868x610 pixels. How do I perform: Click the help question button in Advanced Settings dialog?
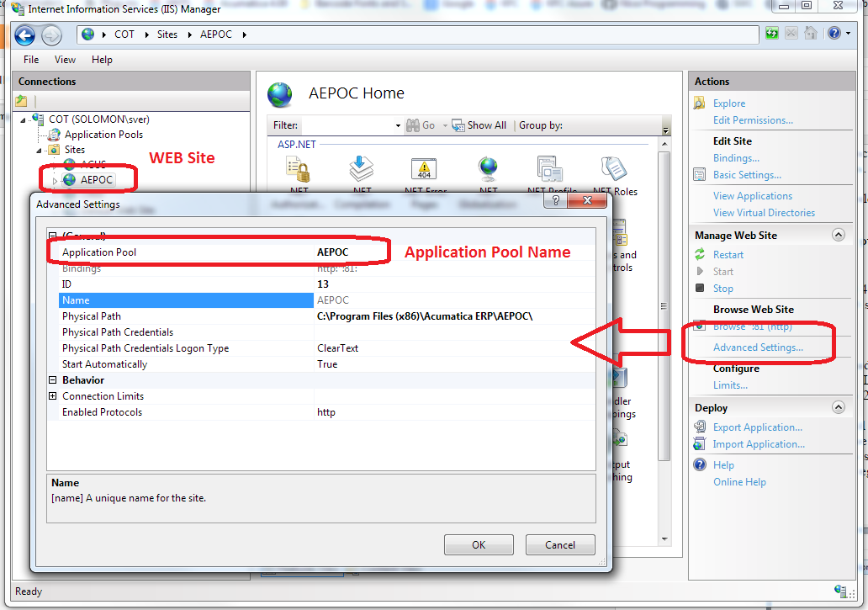(x=556, y=200)
